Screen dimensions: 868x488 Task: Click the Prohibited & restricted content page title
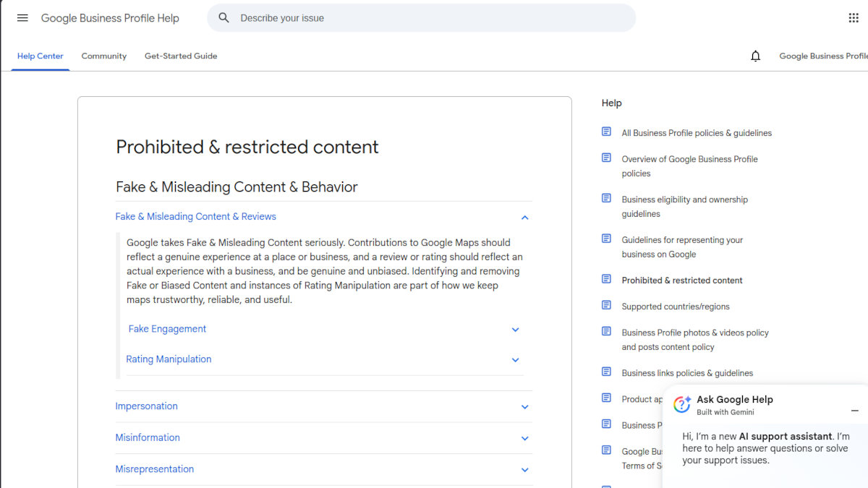pos(247,147)
